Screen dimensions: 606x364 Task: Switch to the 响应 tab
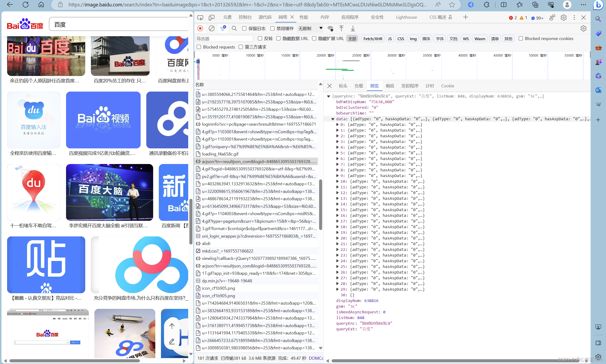[390, 86]
